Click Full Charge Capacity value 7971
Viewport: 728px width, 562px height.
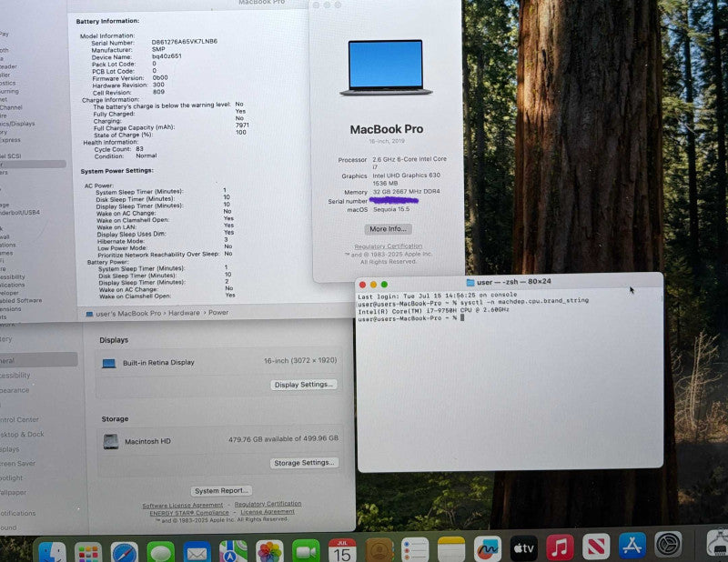[x=242, y=125]
